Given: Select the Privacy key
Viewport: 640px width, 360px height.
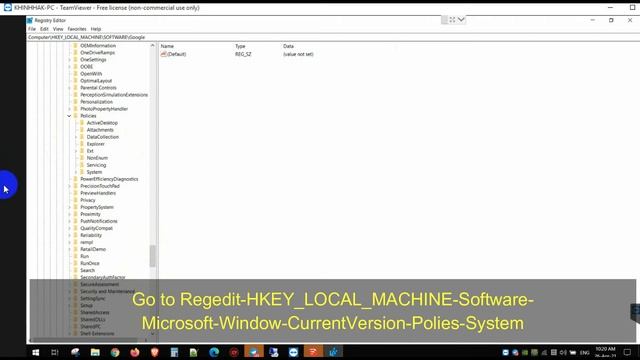Looking at the screenshot, I should click(x=88, y=200).
